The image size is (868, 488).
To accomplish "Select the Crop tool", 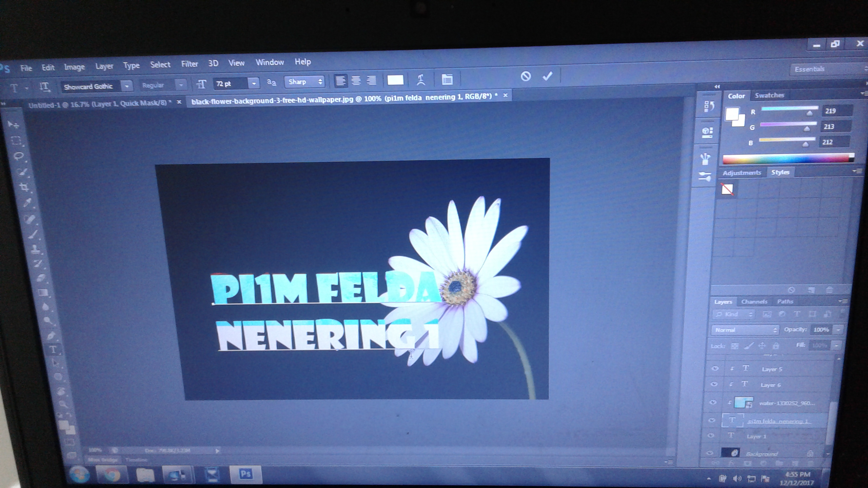I will 24,187.
